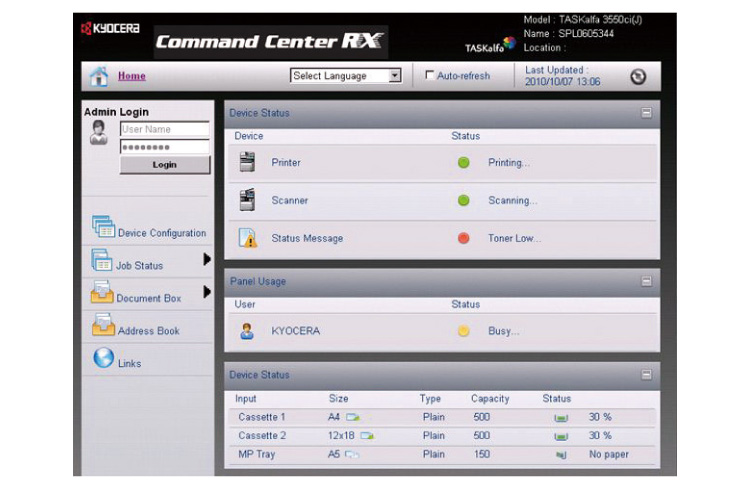Collapse the bottom Device Status input panel

(x=646, y=375)
